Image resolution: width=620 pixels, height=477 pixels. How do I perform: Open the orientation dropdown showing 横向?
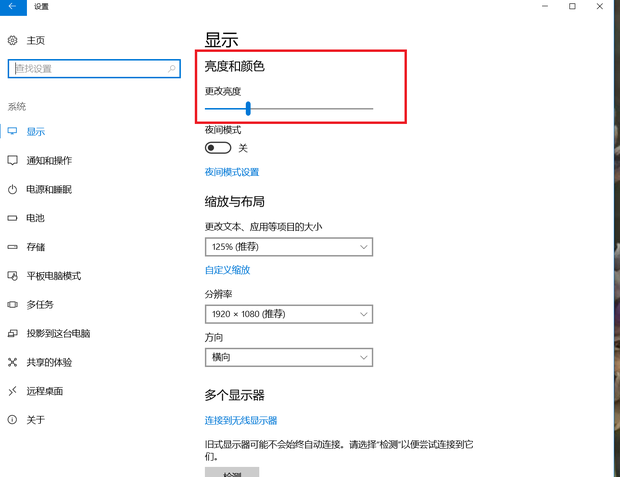click(288, 357)
